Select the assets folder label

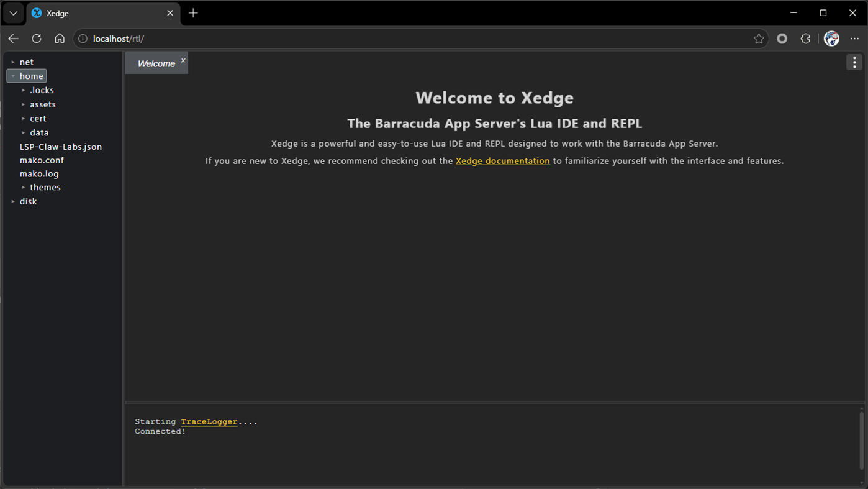pyautogui.click(x=43, y=104)
